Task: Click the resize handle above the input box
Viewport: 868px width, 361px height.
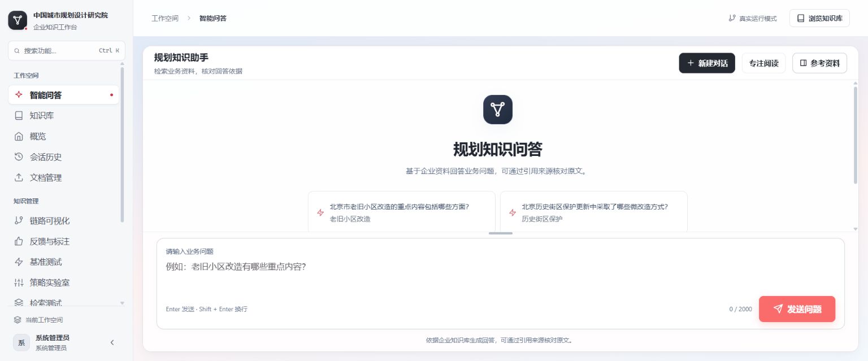Action: [x=501, y=233]
